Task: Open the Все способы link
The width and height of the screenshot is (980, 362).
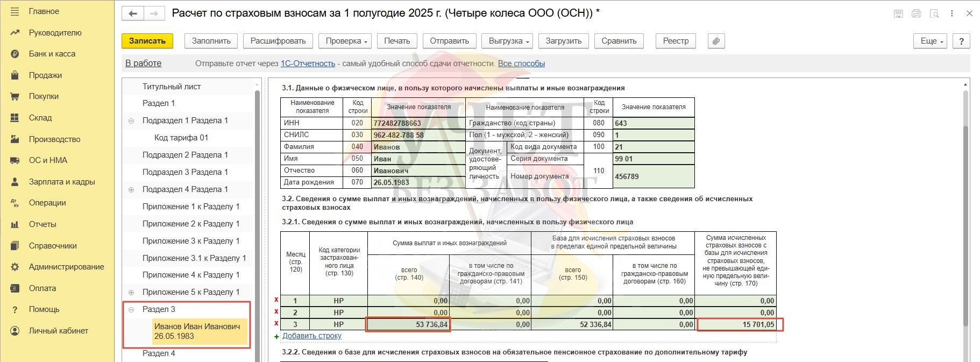Action: click(521, 63)
